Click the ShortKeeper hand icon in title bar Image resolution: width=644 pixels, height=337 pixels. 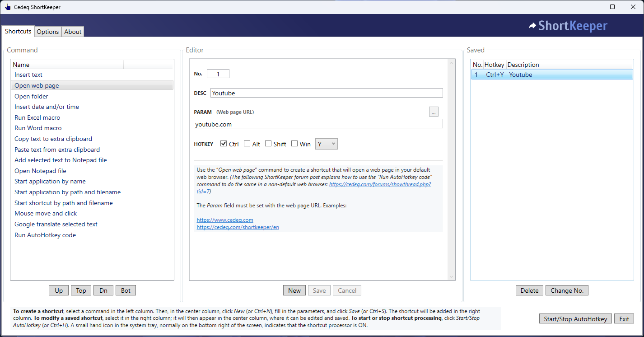pyautogui.click(x=8, y=7)
